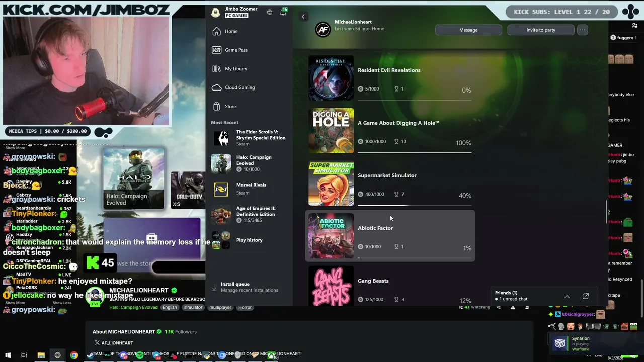Select Marvel Rivals in Most Recent list
644x362 pixels.
pos(249,189)
